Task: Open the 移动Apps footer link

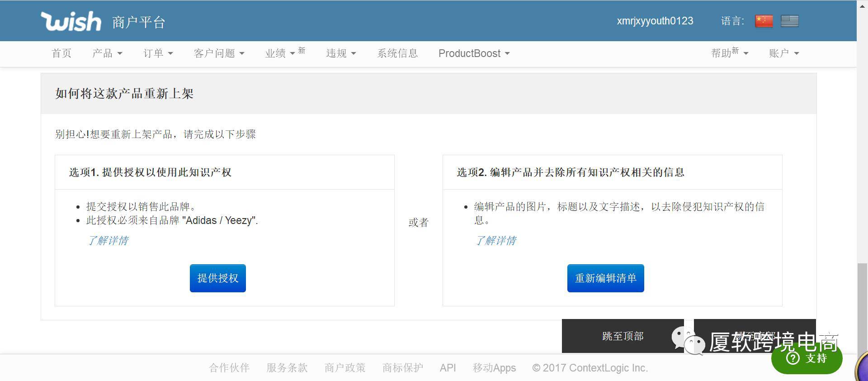Action: click(x=494, y=368)
